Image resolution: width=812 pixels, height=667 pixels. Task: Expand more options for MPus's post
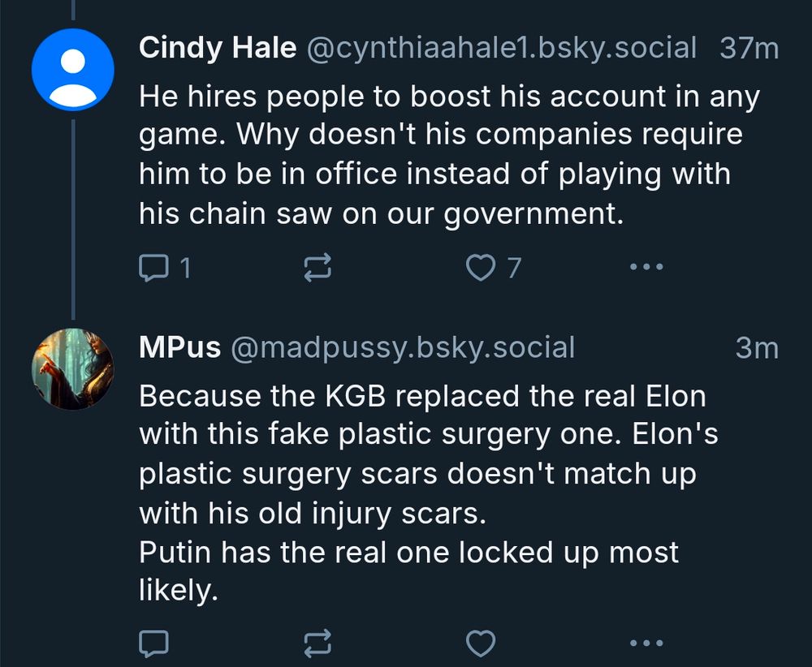[x=646, y=644]
